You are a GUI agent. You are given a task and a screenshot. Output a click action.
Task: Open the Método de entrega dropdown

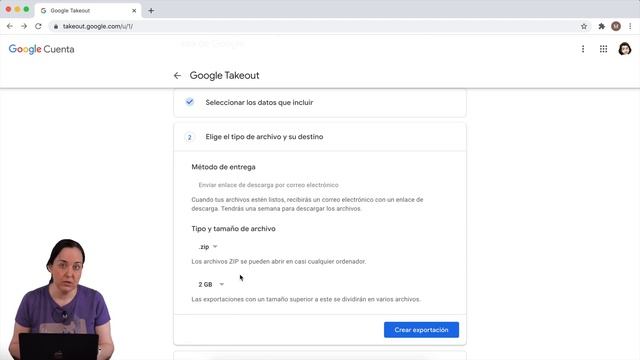point(268,185)
